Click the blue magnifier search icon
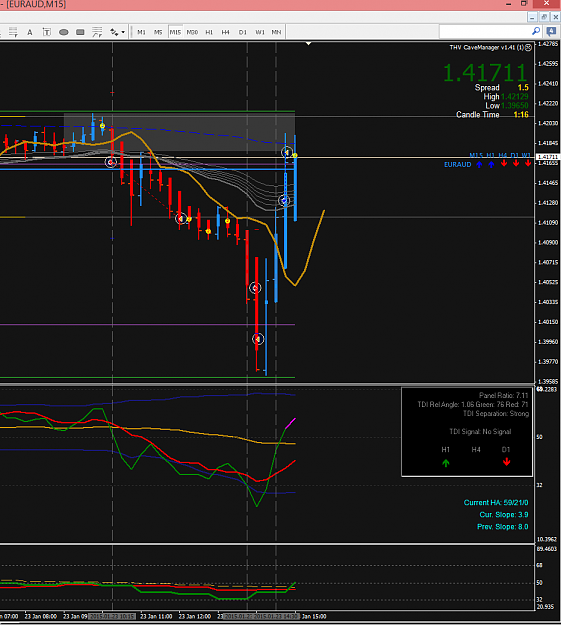The height and width of the screenshot is (625, 561). 536,31
